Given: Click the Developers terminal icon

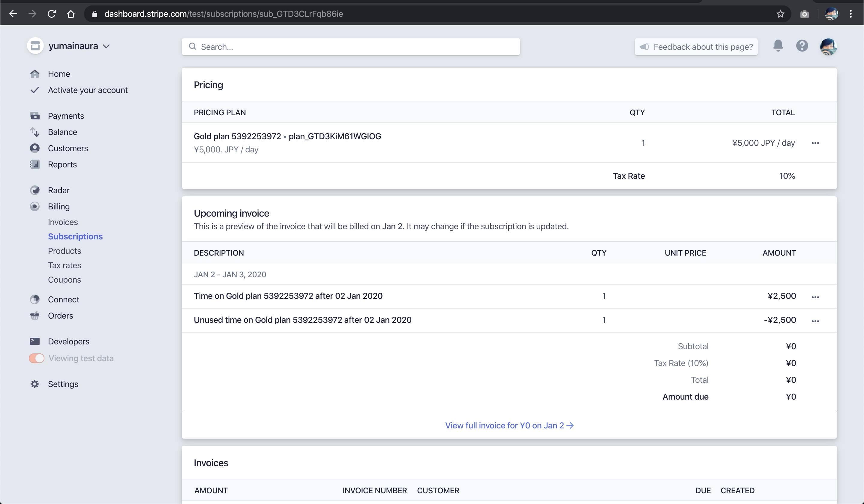Looking at the screenshot, I should (34, 341).
